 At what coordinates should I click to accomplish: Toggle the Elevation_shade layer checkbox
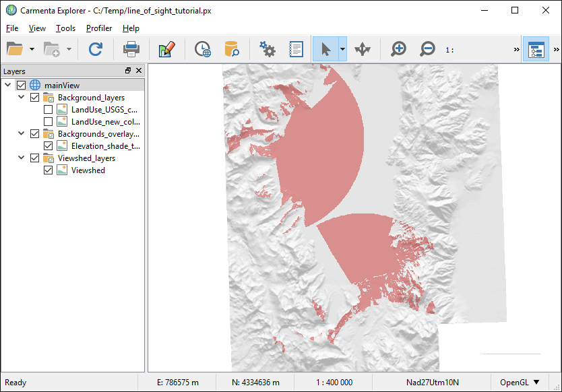[x=49, y=146]
